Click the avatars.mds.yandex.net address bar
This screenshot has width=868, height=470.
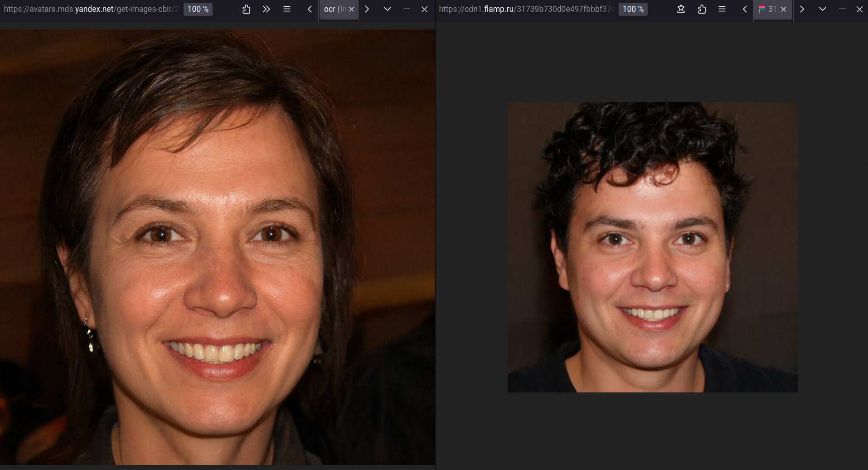[x=91, y=9]
